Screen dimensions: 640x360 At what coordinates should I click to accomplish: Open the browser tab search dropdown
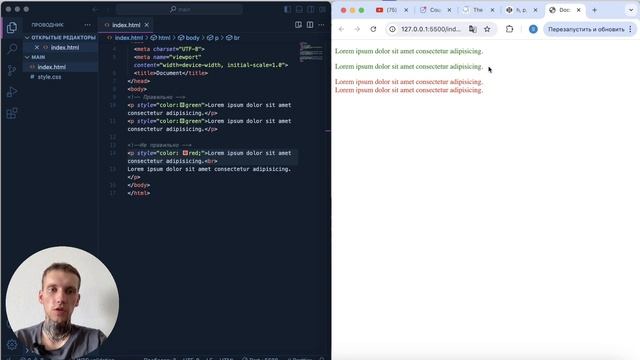[x=631, y=10]
